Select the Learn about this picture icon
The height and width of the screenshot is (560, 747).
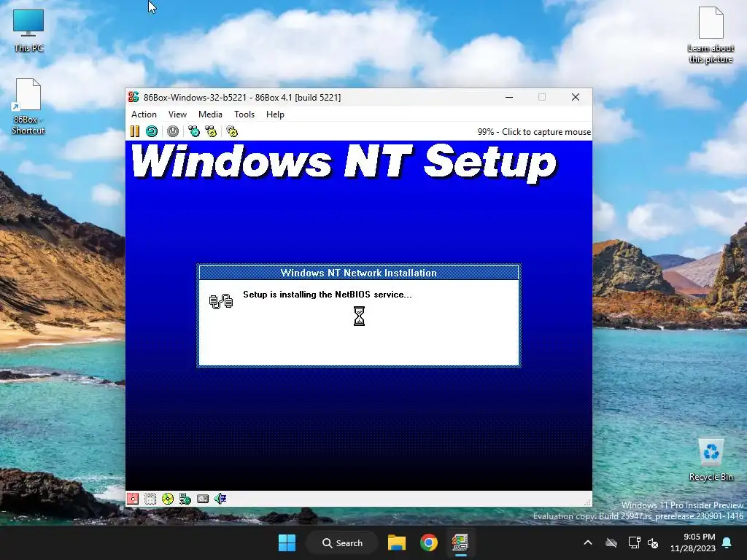pos(711,35)
